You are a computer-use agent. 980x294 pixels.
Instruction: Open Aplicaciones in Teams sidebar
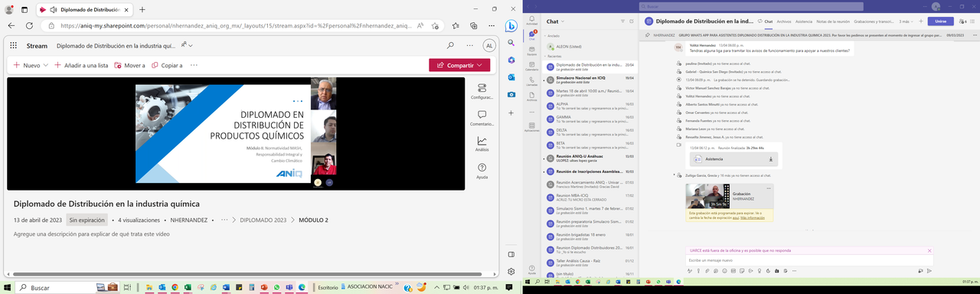coord(531,127)
